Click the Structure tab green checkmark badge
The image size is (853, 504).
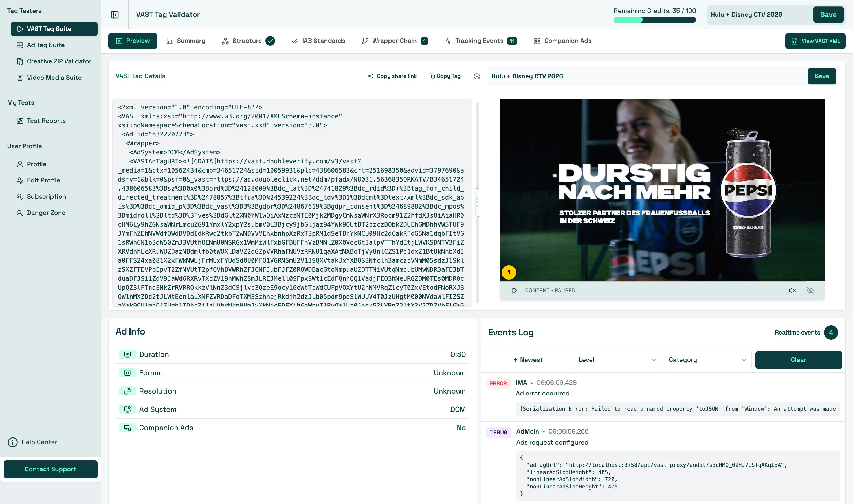(x=270, y=41)
